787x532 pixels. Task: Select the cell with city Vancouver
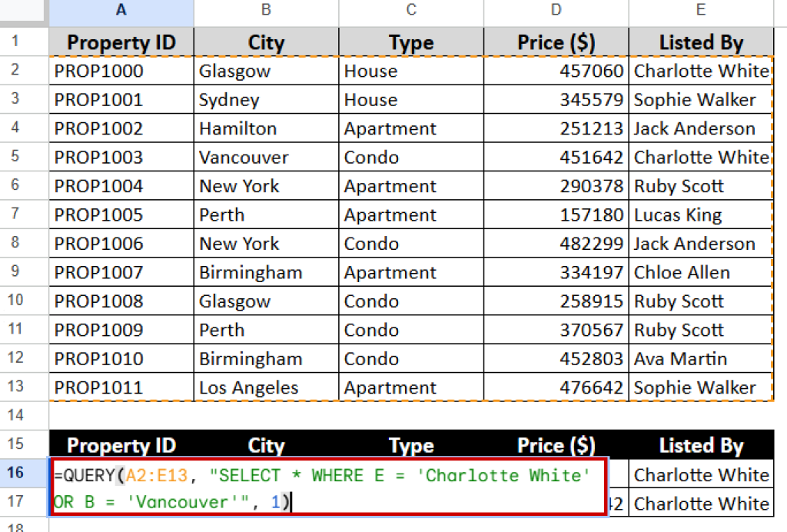coord(265,157)
